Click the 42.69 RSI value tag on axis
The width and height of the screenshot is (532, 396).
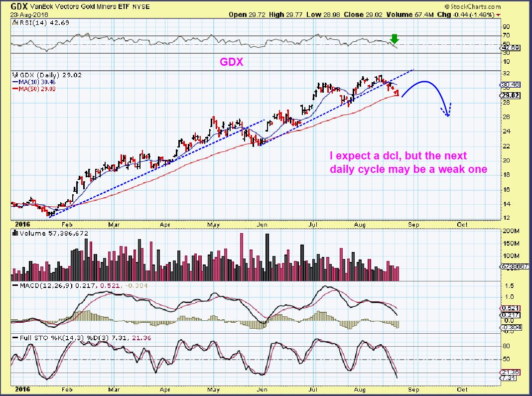pyautogui.click(x=511, y=48)
